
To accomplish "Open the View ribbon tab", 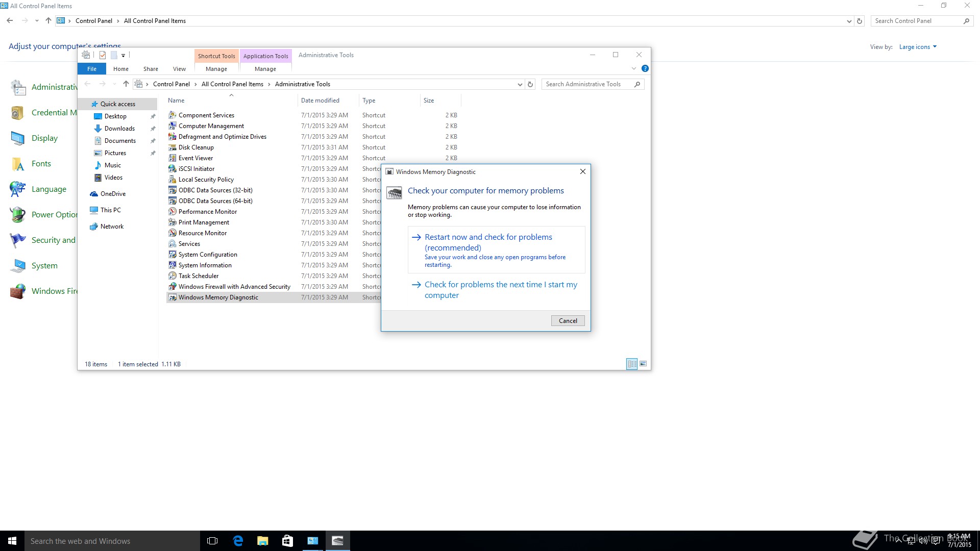I will tap(179, 69).
